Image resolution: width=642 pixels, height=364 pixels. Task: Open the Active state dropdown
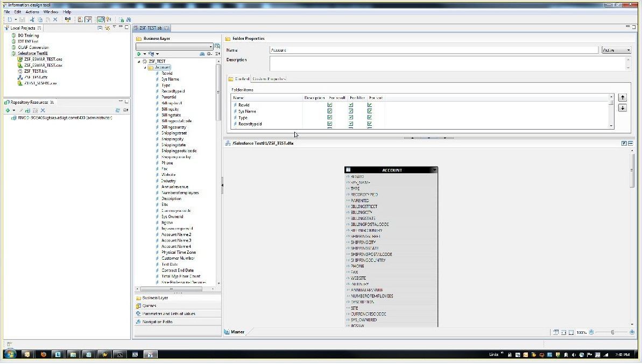pyautogui.click(x=616, y=50)
